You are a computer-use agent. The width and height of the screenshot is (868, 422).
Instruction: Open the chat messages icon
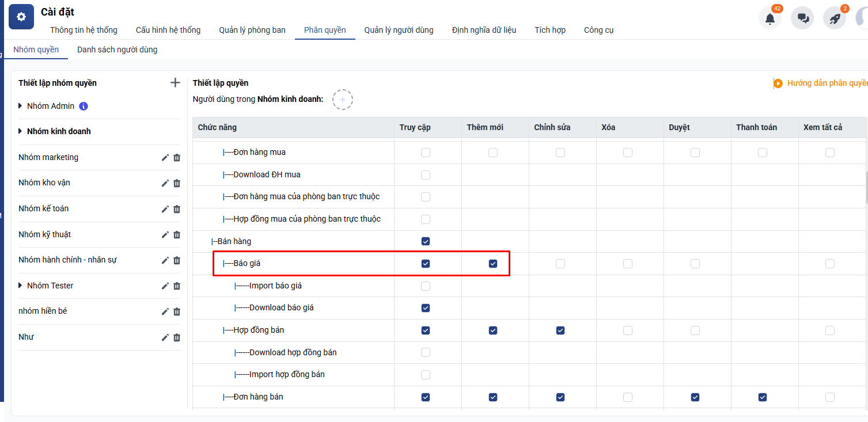pos(802,18)
